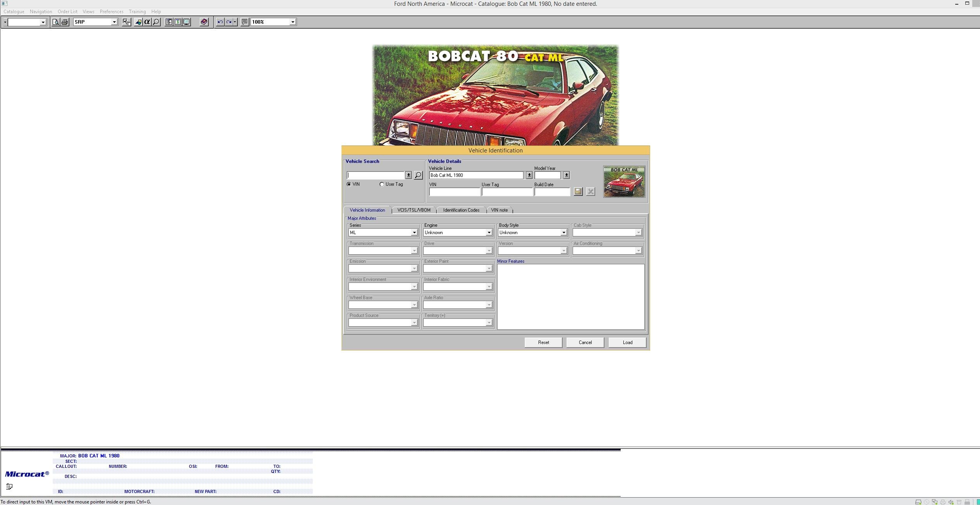980x505 pixels.
Task: Click the dollar sign pricing toolbar icon
Action: tap(178, 22)
